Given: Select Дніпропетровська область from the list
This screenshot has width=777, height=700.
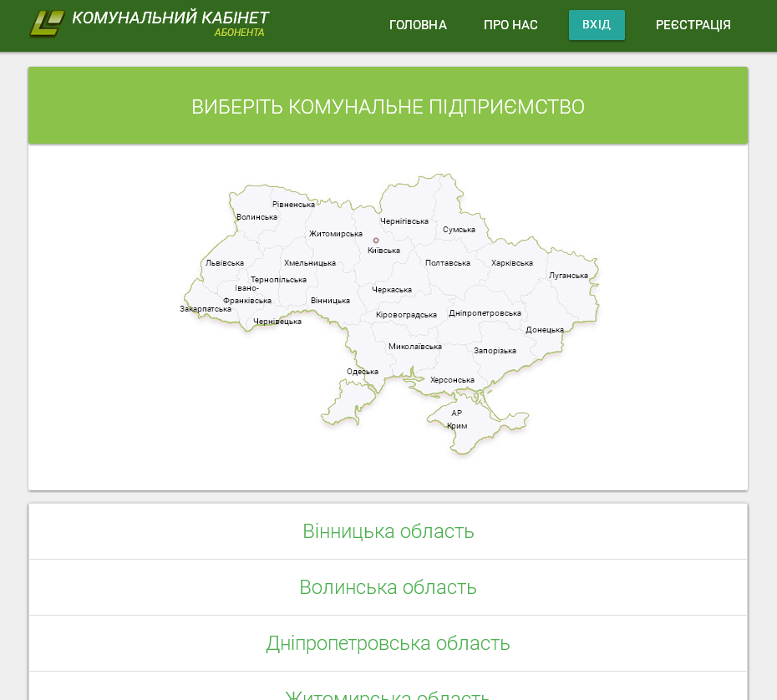Looking at the screenshot, I should click(388, 643).
